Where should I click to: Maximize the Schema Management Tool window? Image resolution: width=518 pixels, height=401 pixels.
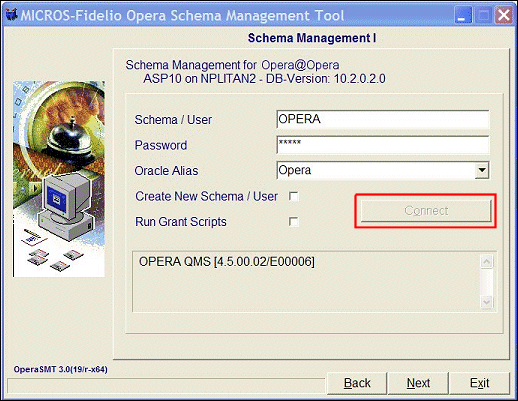click(483, 15)
